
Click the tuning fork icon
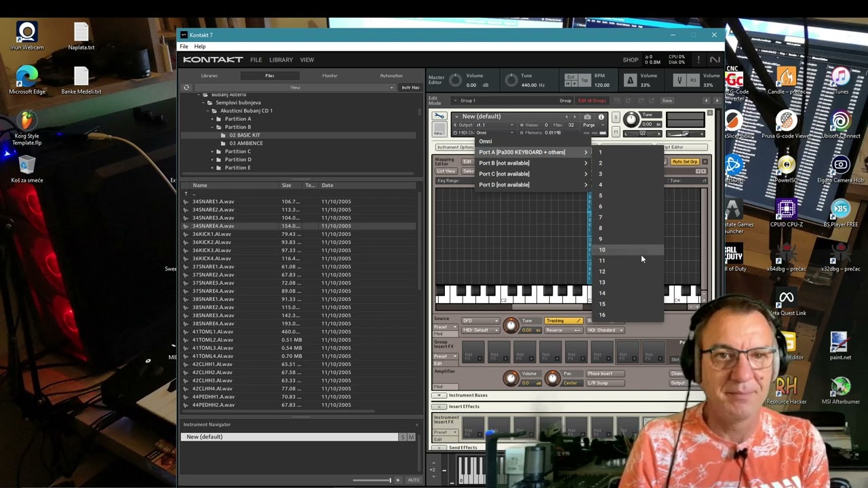[x=679, y=81]
